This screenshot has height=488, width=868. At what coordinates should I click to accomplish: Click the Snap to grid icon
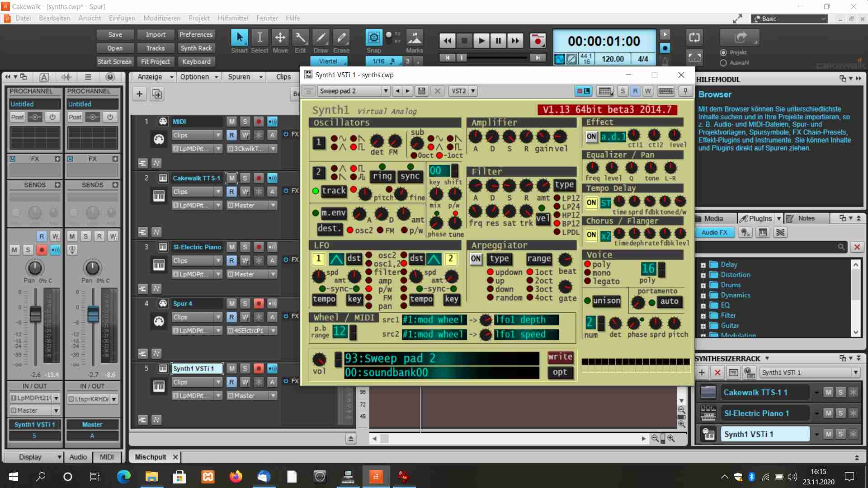point(373,38)
